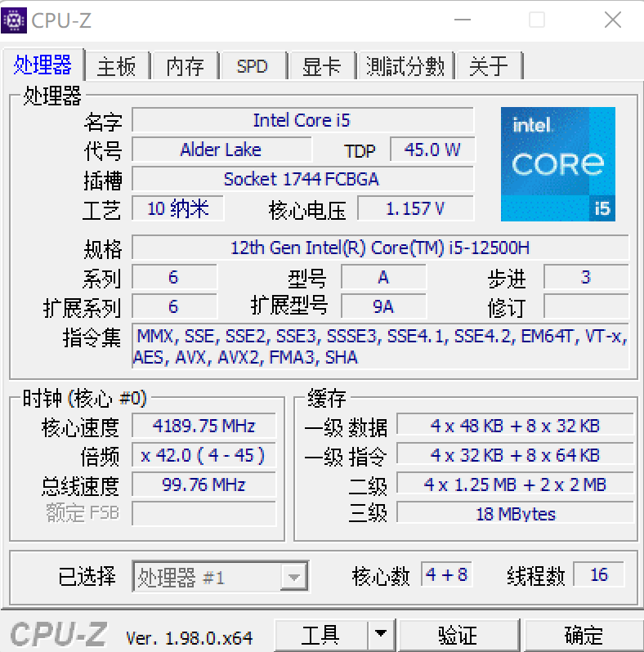This screenshot has height=652, width=644.
Task: Open the 測試分數 benchmark tab
Action: (405, 66)
